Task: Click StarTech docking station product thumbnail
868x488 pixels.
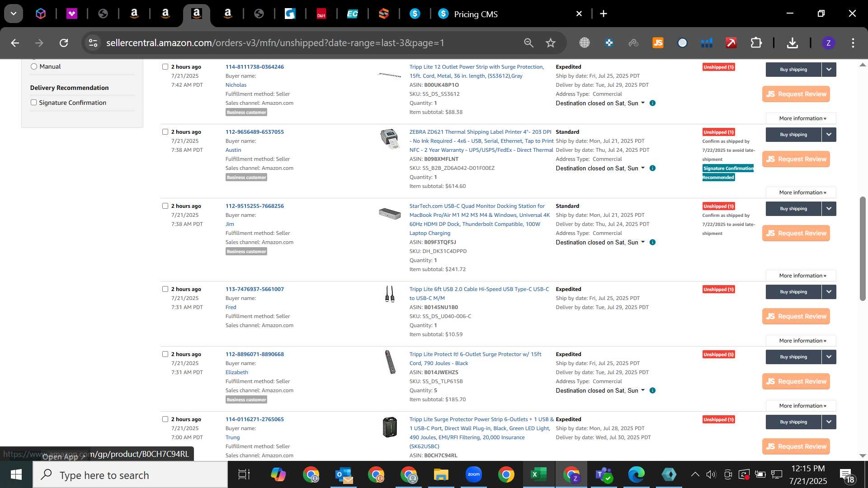Action: click(390, 213)
